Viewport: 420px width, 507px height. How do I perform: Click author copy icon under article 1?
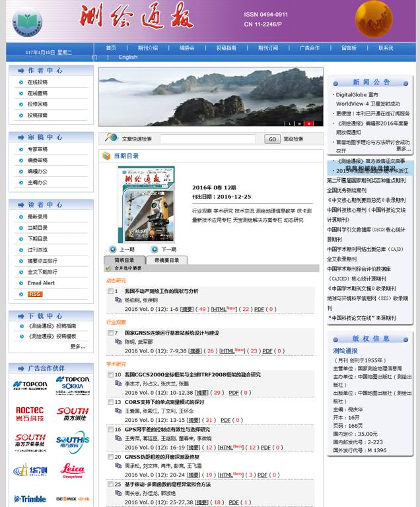click(118, 300)
